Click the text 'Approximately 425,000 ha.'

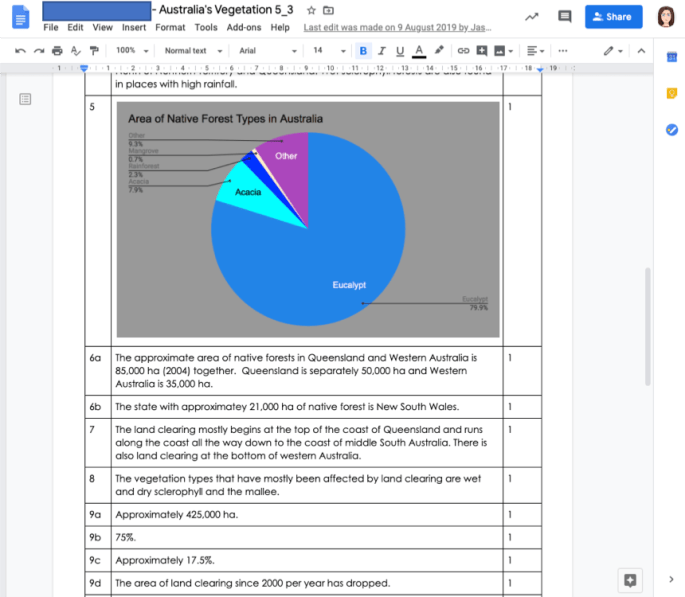point(176,514)
